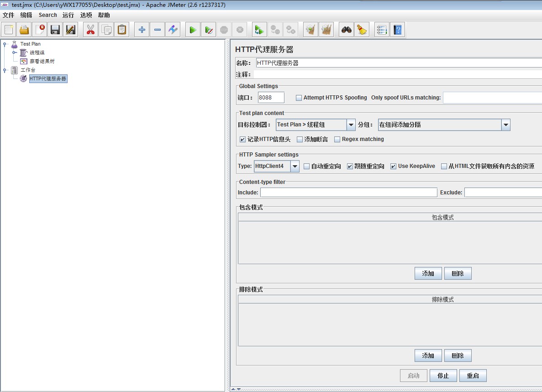Clear all results with the double broom icon
542x392 pixels.
pyautogui.click(x=326, y=30)
